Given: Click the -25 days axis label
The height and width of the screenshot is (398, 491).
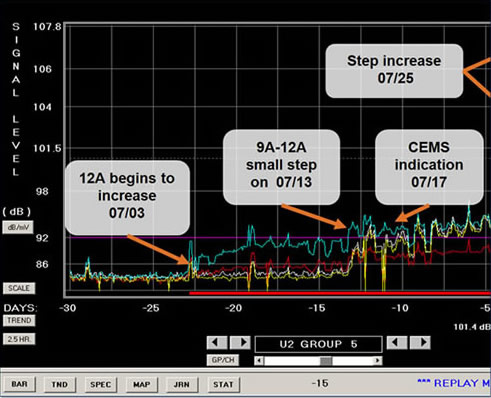Looking at the screenshot, I should (151, 308).
